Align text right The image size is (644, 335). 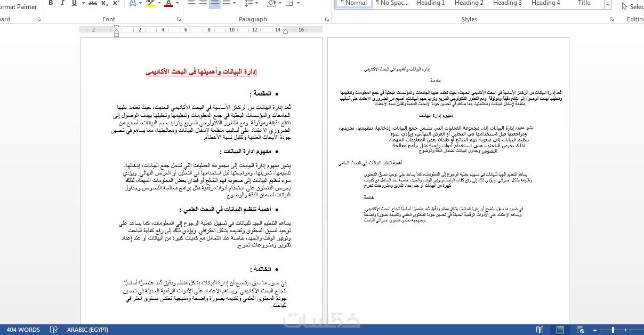click(215, 3)
